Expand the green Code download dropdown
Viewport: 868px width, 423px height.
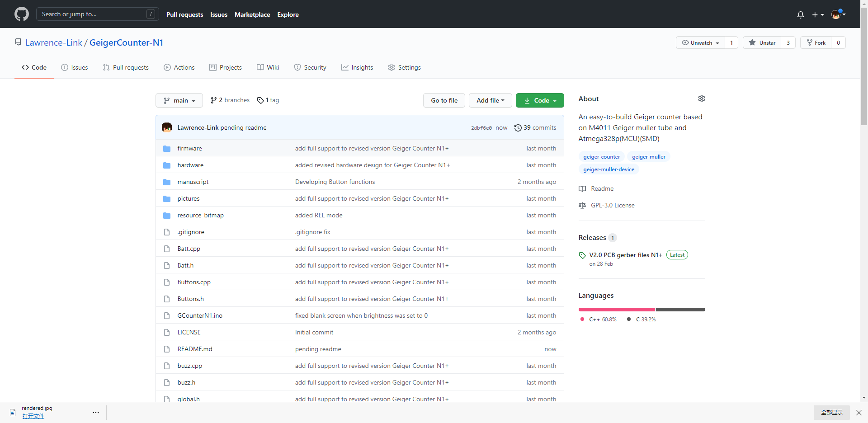click(x=540, y=100)
